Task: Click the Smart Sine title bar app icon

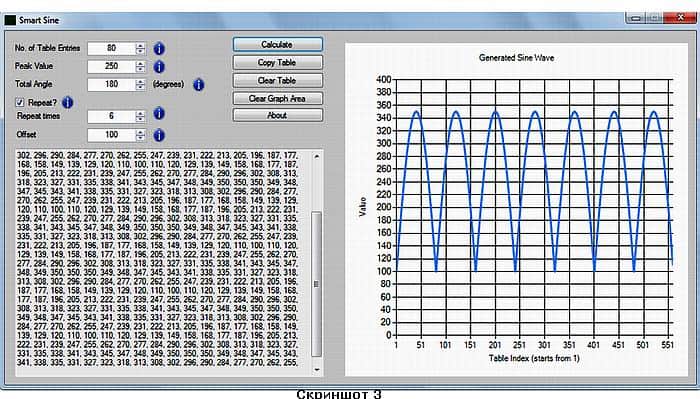Action: 10,20
